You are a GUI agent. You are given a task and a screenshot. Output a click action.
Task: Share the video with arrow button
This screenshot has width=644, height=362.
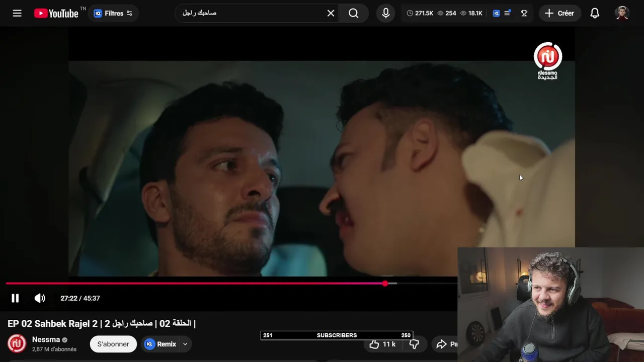click(x=445, y=344)
